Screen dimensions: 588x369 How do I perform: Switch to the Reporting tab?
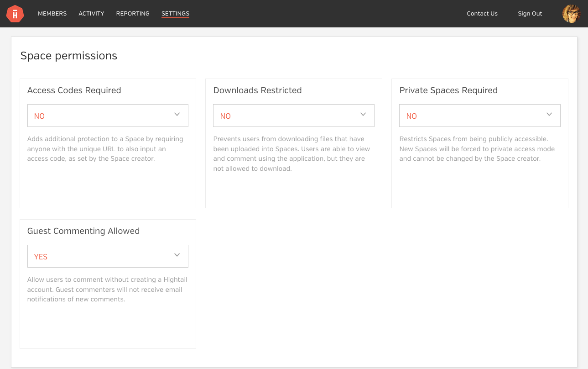click(133, 14)
